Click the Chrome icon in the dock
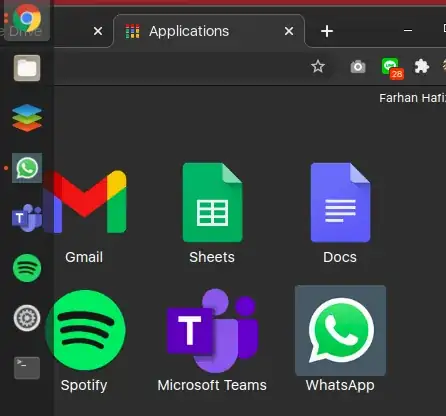This screenshot has height=416, width=446. coord(27,18)
